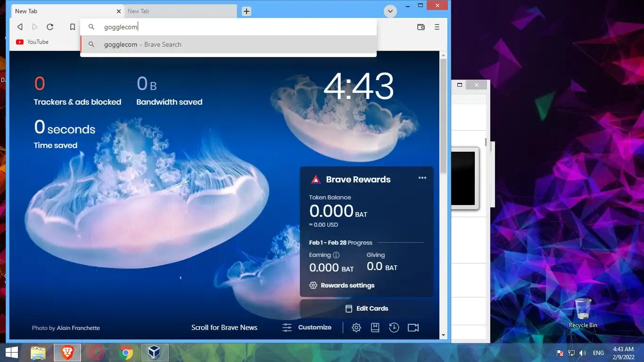Open settings via the gear icon
644x362 pixels.
click(x=356, y=328)
